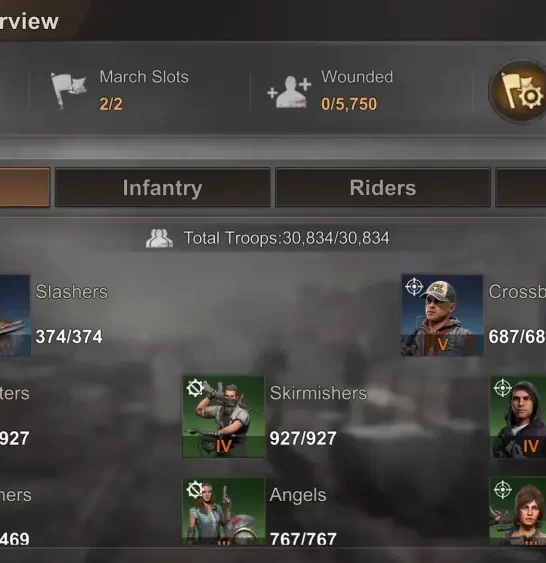This screenshot has height=563, width=546.
Task: Select the hooded tier IV hunter portrait
Action: [518, 417]
